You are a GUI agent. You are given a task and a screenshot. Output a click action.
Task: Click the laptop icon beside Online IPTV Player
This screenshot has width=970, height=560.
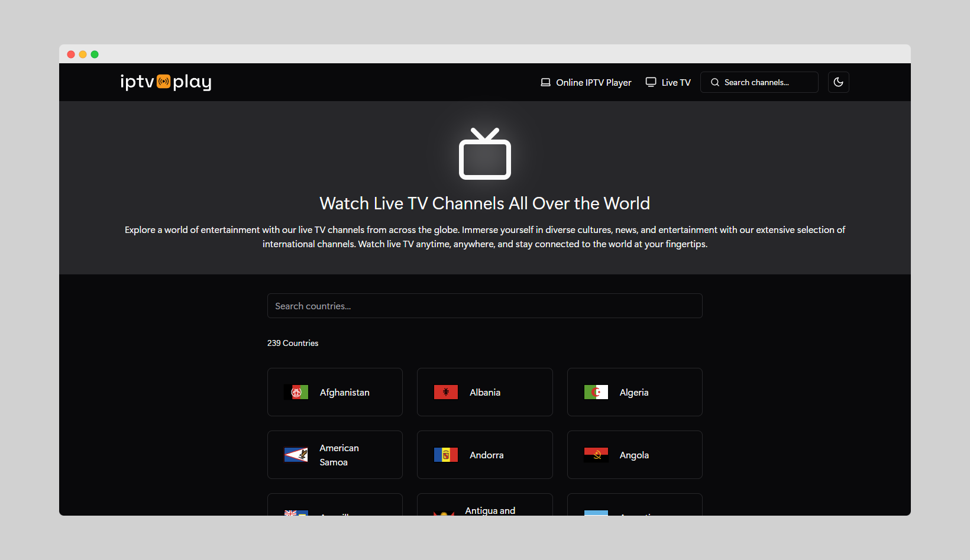(545, 82)
